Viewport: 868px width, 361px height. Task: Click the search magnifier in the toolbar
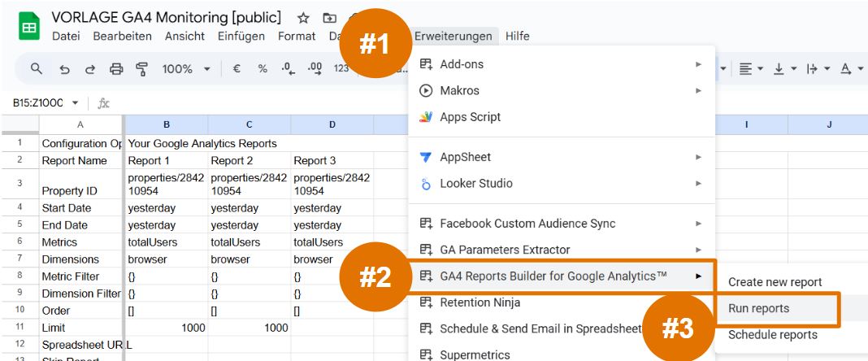click(x=37, y=69)
